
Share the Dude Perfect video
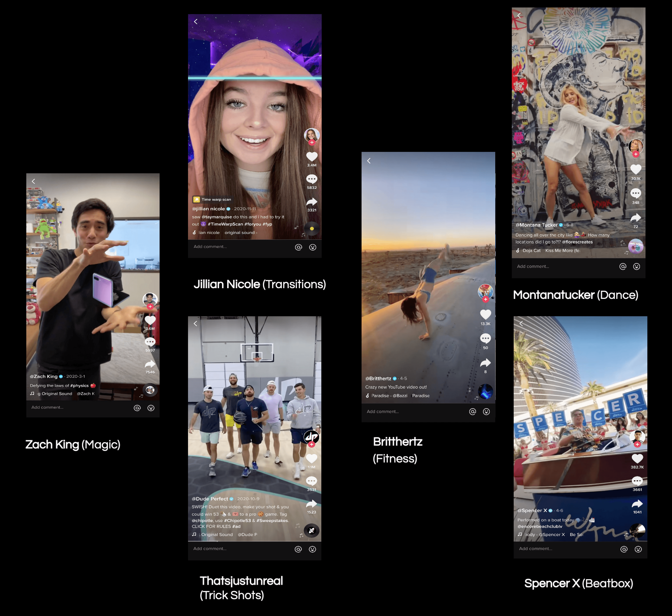click(311, 504)
